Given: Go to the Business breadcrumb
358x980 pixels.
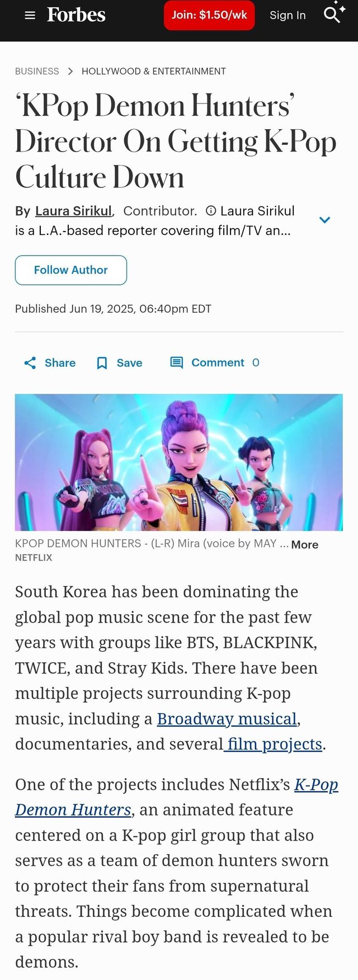Looking at the screenshot, I should pos(37,72).
